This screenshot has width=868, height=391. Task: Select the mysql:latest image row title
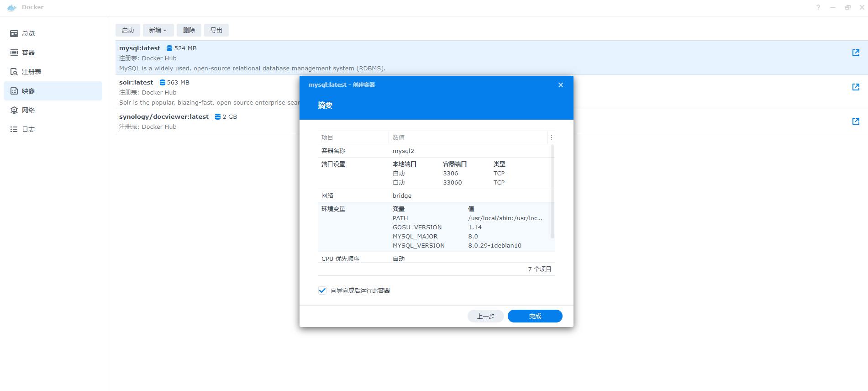click(x=140, y=48)
